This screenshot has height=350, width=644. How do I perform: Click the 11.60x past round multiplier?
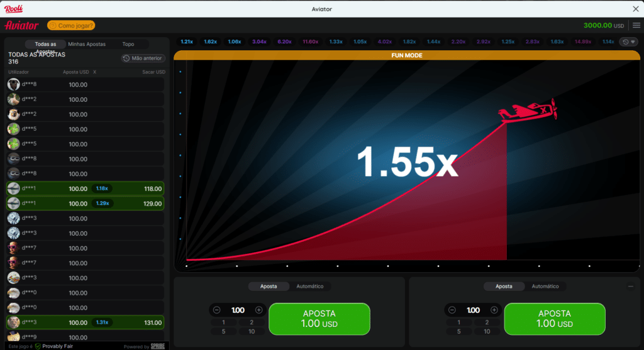click(x=311, y=42)
